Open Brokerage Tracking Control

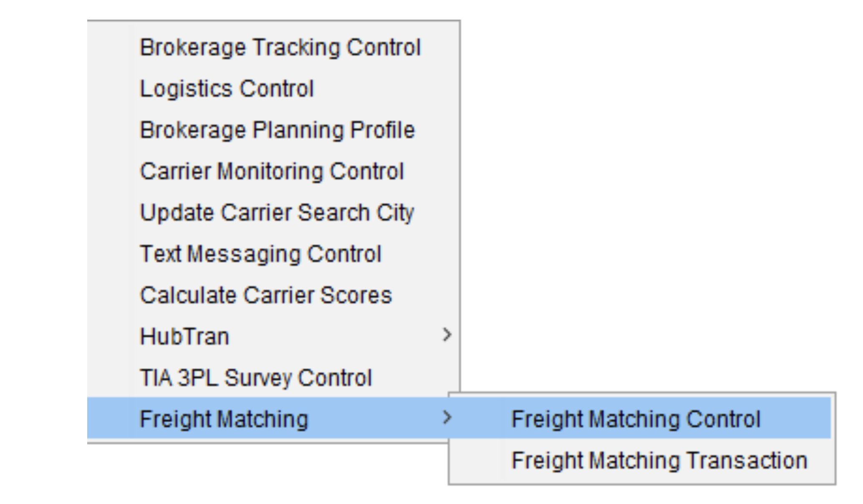[x=280, y=48]
